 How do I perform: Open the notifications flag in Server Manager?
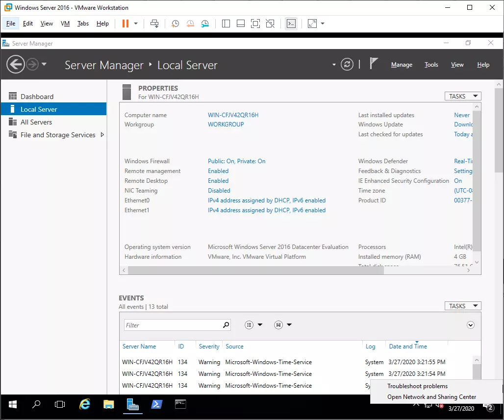pos(373,63)
